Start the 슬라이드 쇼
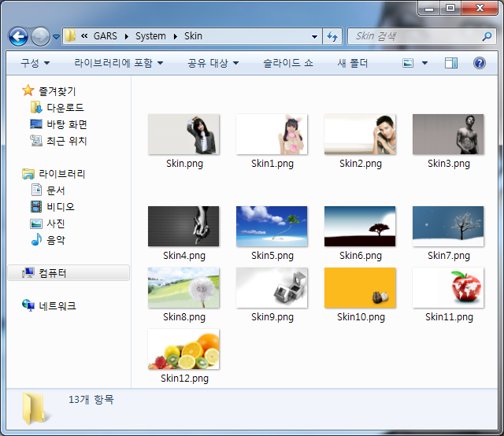504x436 pixels. point(288,63)
